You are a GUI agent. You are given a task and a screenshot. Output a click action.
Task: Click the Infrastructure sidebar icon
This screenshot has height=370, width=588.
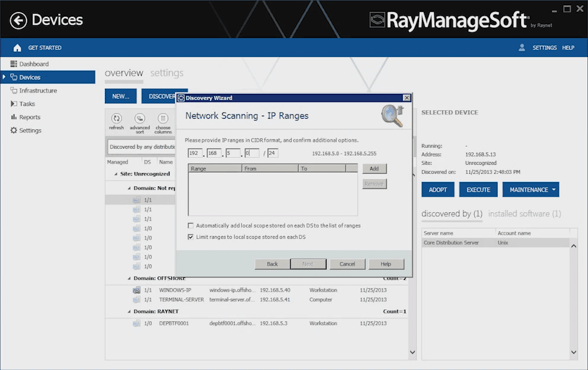pos(14,91)
